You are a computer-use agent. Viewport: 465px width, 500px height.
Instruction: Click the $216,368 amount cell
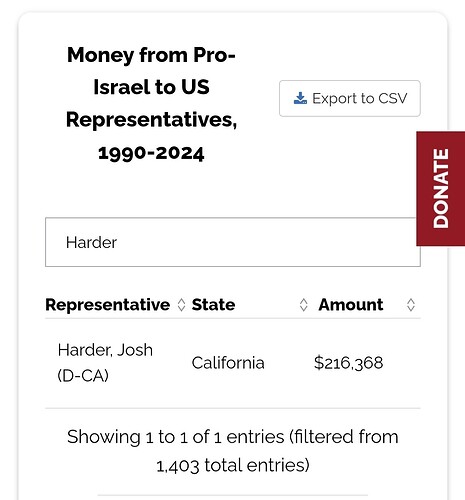348,363
